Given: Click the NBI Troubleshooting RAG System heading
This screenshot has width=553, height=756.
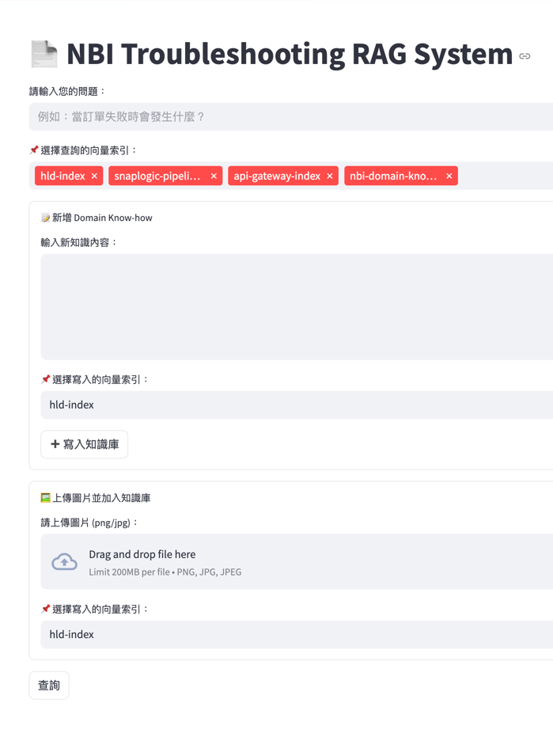Looking at the screenshot, I should point(290,54).
